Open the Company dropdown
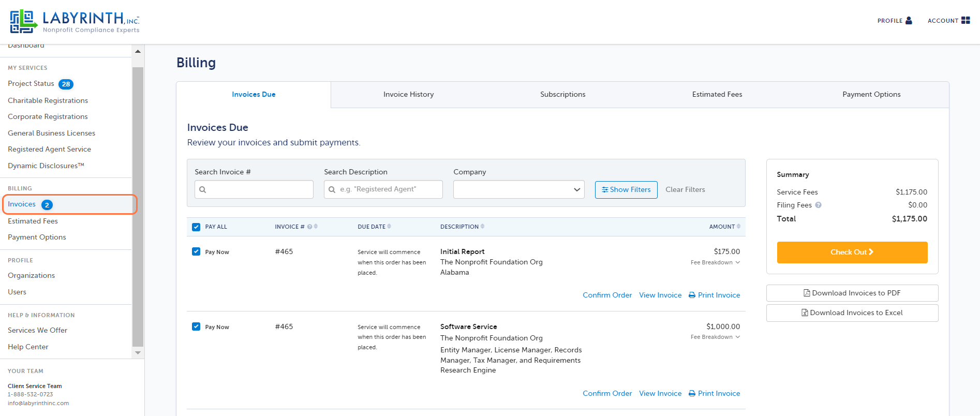 [519, 189]
